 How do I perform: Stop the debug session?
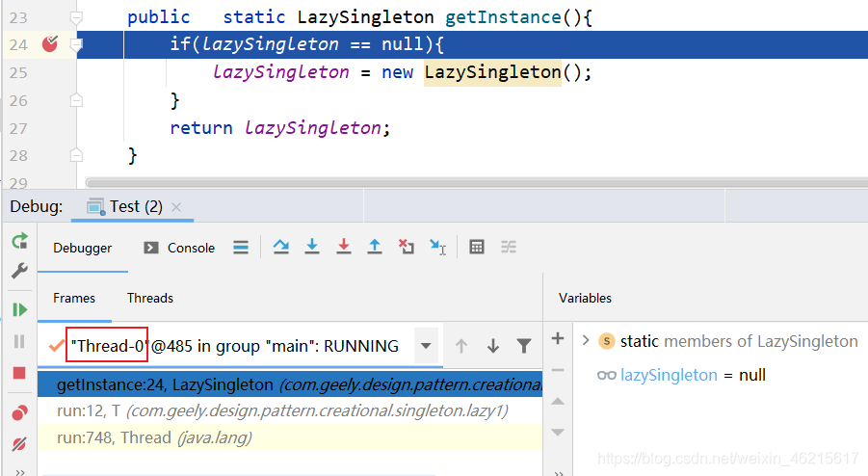tap(19, 373)
